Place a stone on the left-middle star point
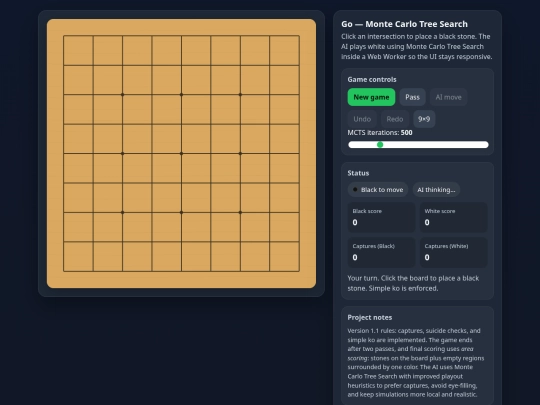The width and height of the screenshot is (540, 405). (123, 154)
